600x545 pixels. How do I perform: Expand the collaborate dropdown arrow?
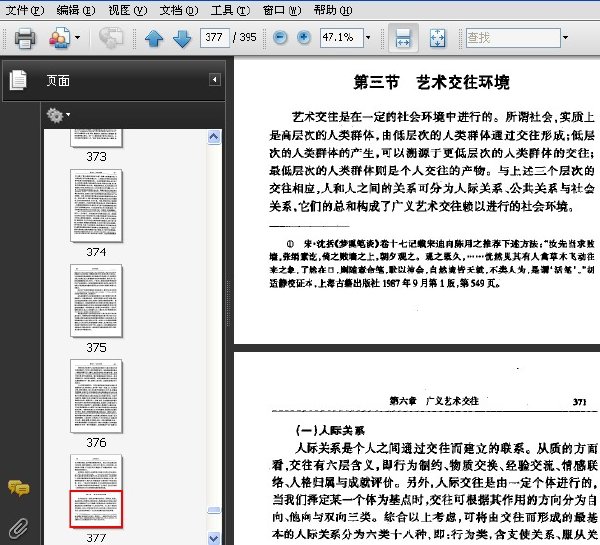[78, 38]
